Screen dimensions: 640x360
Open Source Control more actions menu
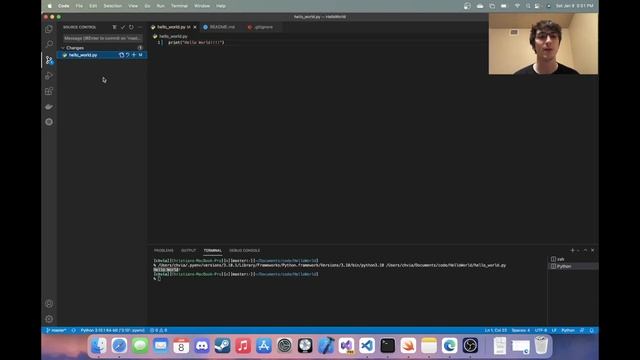[x=140, y=27]
